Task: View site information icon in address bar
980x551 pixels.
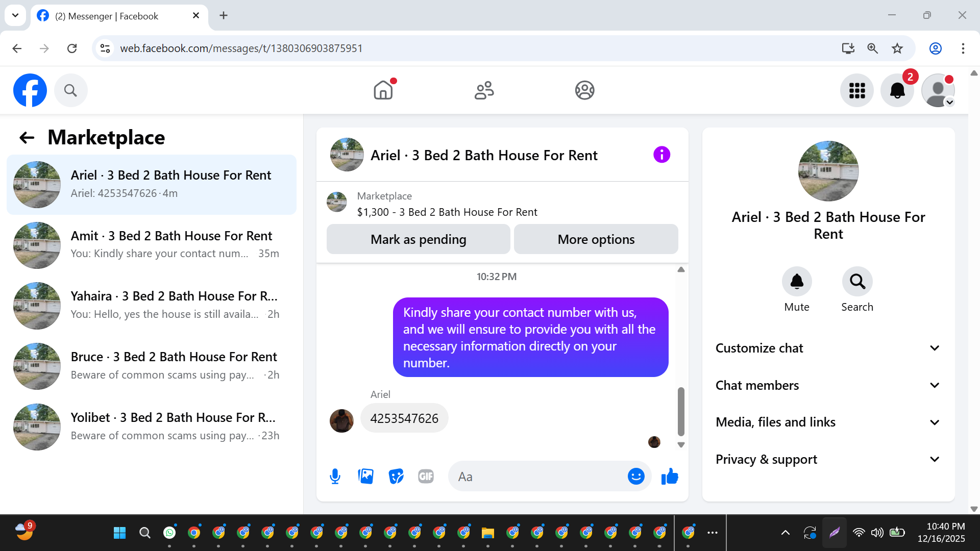Action: pos(105,48)
